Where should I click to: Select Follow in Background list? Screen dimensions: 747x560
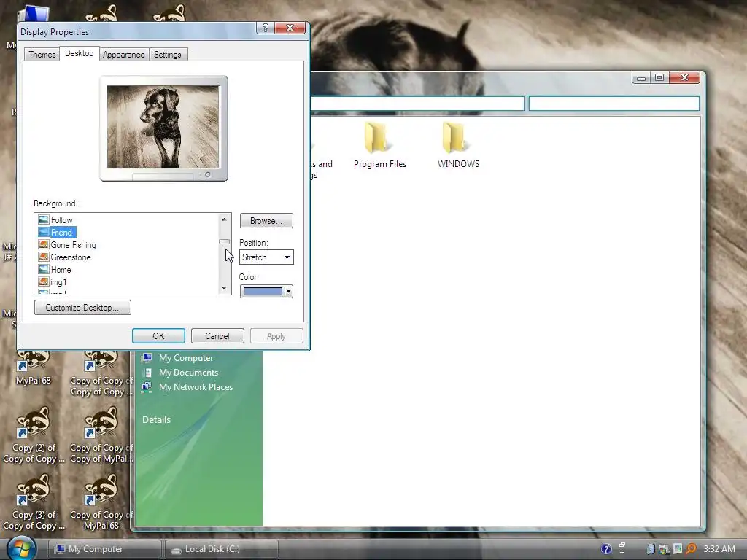[x=62, y=220]
